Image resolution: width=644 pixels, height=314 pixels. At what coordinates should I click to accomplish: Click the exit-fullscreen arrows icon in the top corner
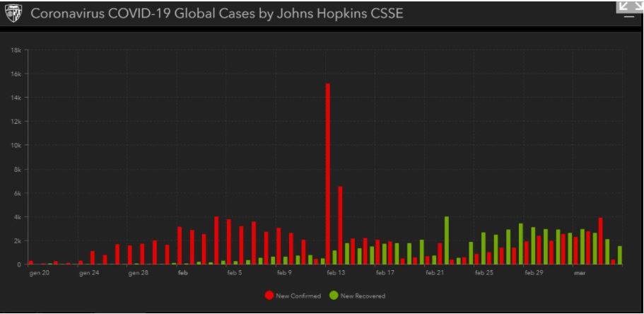point(631,6)
